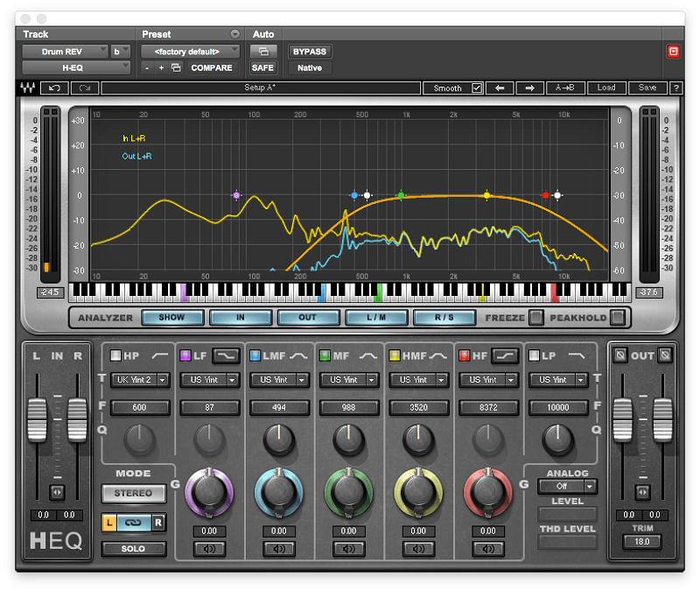Enable the FREEZE analyzer toggle

point(535,318)
